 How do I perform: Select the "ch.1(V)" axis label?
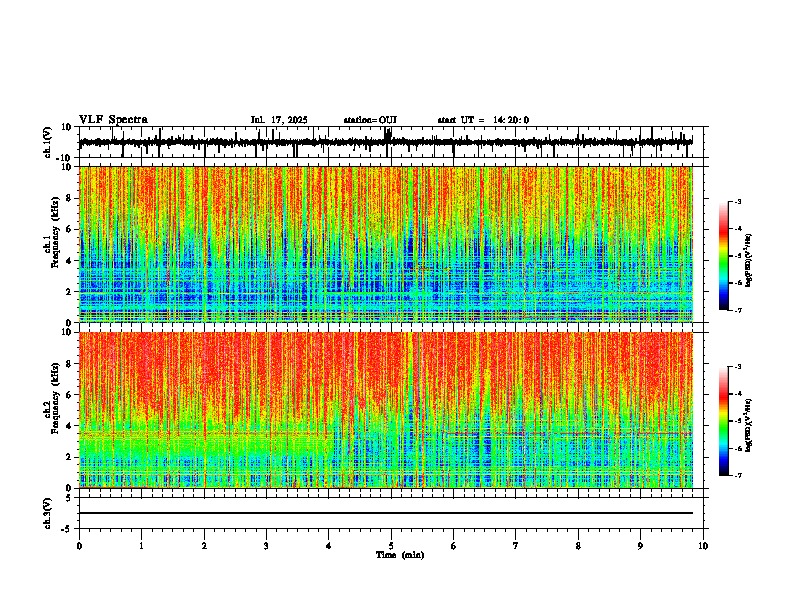coord(48,142)
